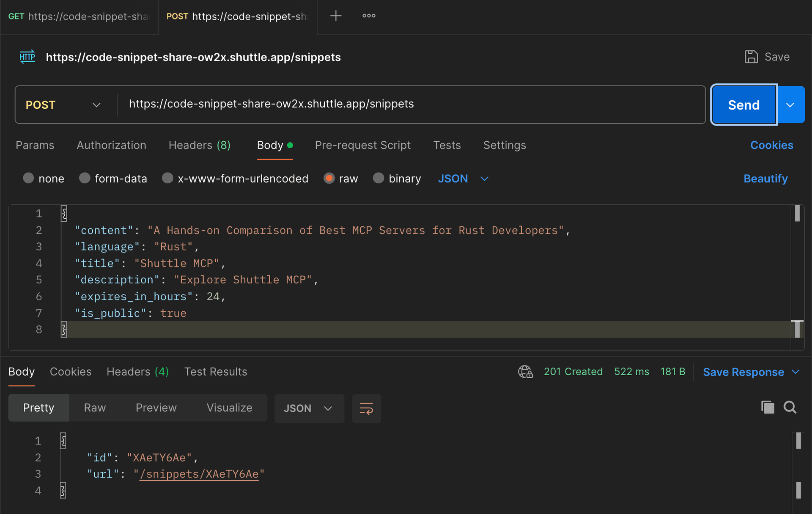Viewport: 812px width, 514px height.
Task: Switch body type to binary
Action: (378, 178)
